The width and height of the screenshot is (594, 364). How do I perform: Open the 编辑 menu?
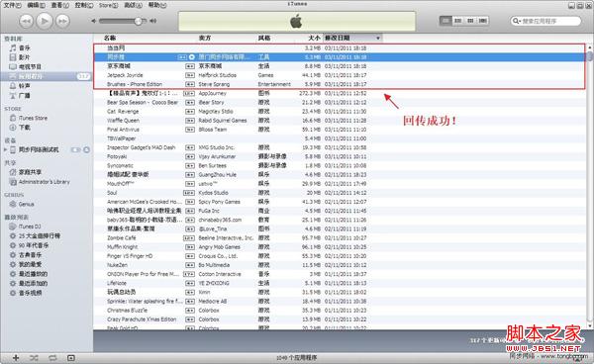click(x=36, y=5)
